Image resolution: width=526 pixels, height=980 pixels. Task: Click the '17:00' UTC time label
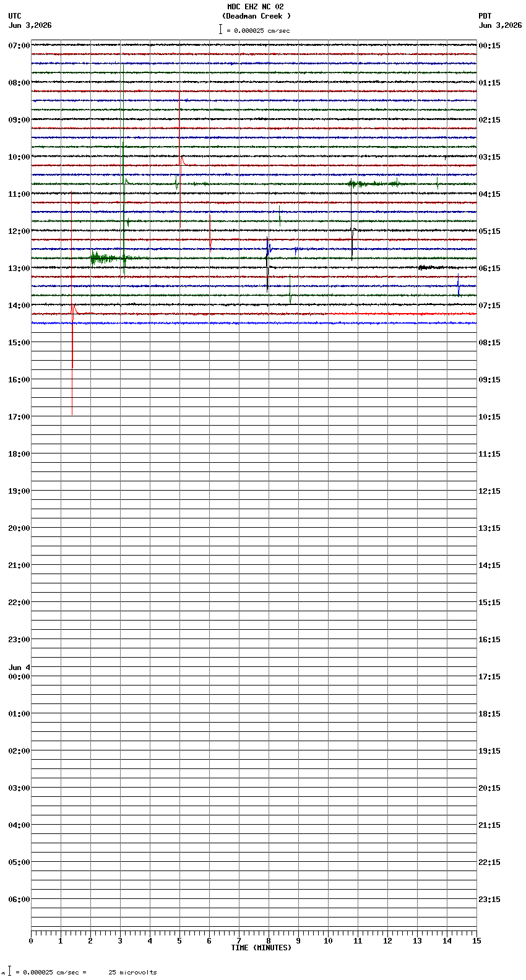click(x=19, y=417)
